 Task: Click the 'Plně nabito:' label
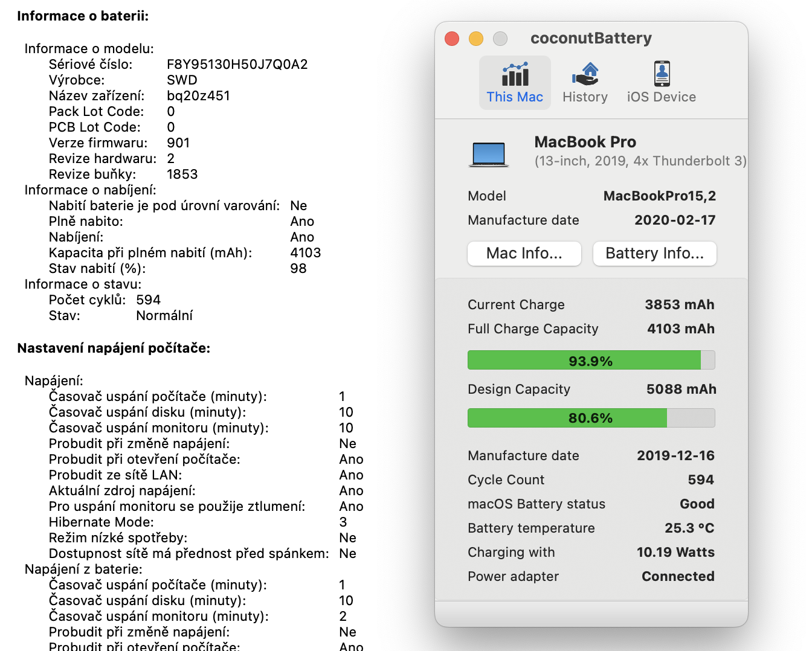[86, 222]
